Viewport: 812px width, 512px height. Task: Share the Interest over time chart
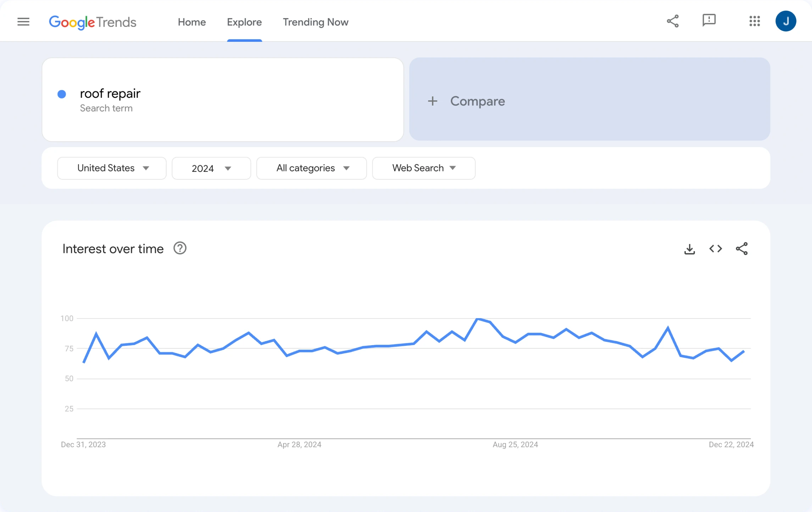point(742,249)
